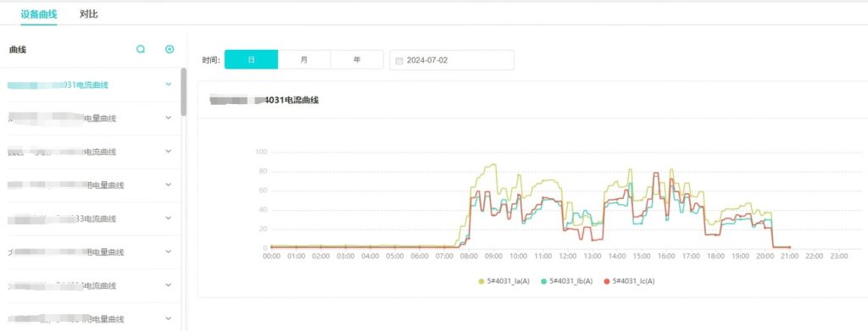Click the 21:00 endpoint on red curve

tap(789, 247)
